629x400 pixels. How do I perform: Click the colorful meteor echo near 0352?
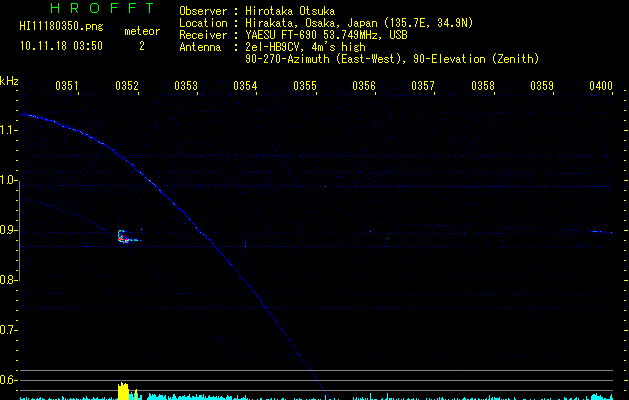128,236
